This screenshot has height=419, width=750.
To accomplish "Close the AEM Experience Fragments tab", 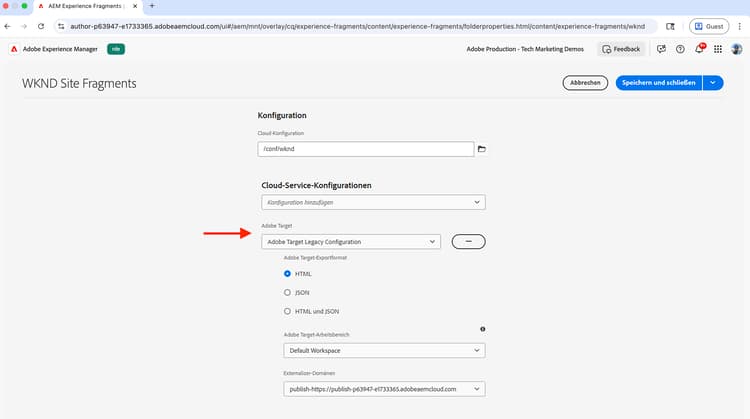I will pos(135,6).
